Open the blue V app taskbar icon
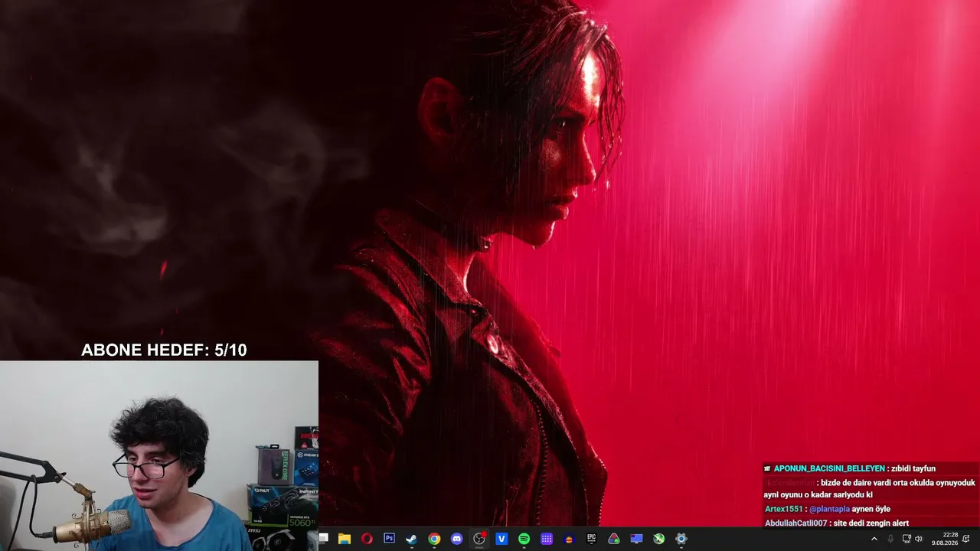The width and height of the screenshot is (980, 551). pyautogui.click(x=501, y=539)
